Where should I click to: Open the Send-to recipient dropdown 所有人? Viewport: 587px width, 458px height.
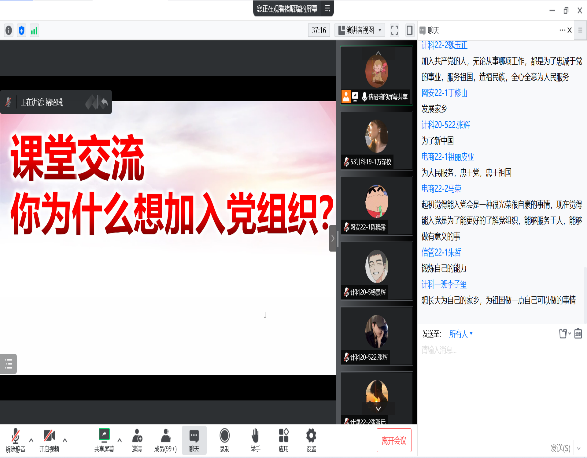(x=460, y=334)
